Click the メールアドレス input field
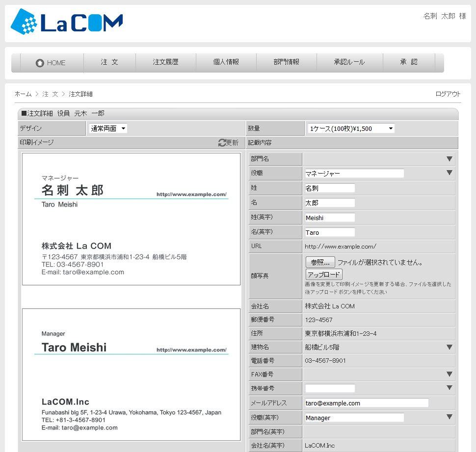This screenshot has height=452, width=476. pyautogui.click(x=366, y=403)
